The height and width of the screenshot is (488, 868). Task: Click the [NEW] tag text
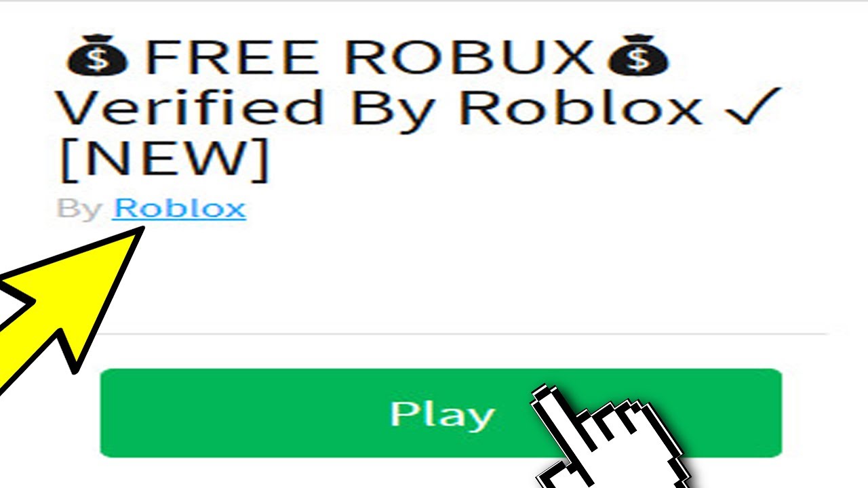click(x=163, y=160)
